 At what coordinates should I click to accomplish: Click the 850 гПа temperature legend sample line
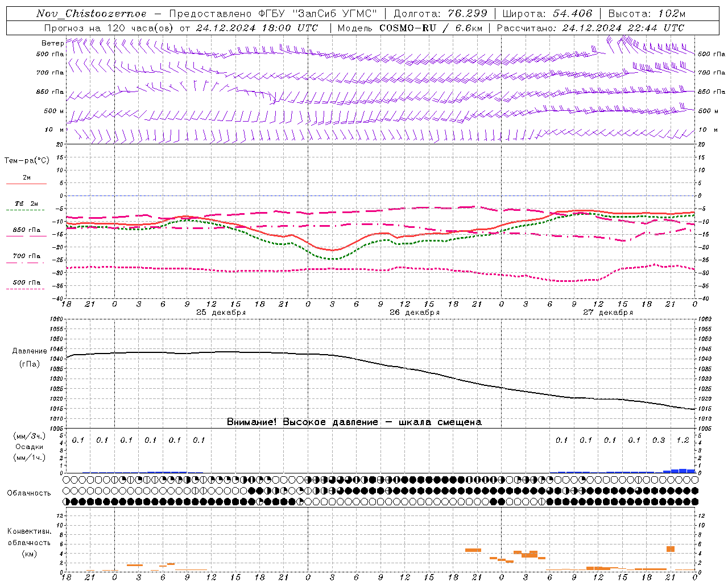[x=26, y=236]
